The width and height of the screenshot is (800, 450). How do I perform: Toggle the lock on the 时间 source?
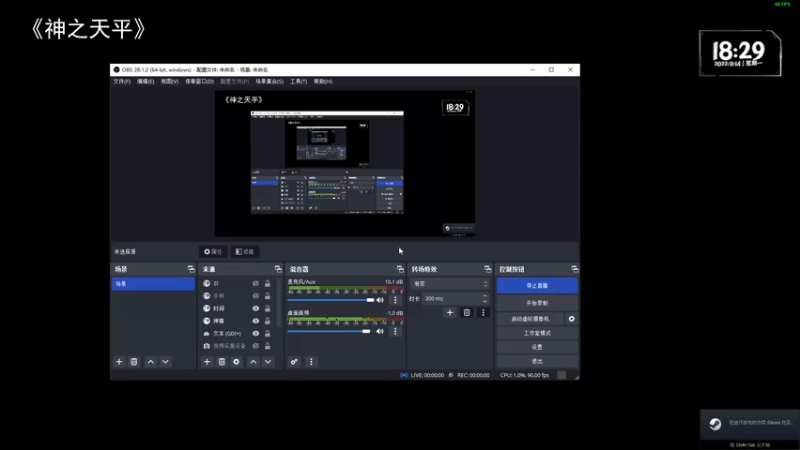click(x=267, y=309)
